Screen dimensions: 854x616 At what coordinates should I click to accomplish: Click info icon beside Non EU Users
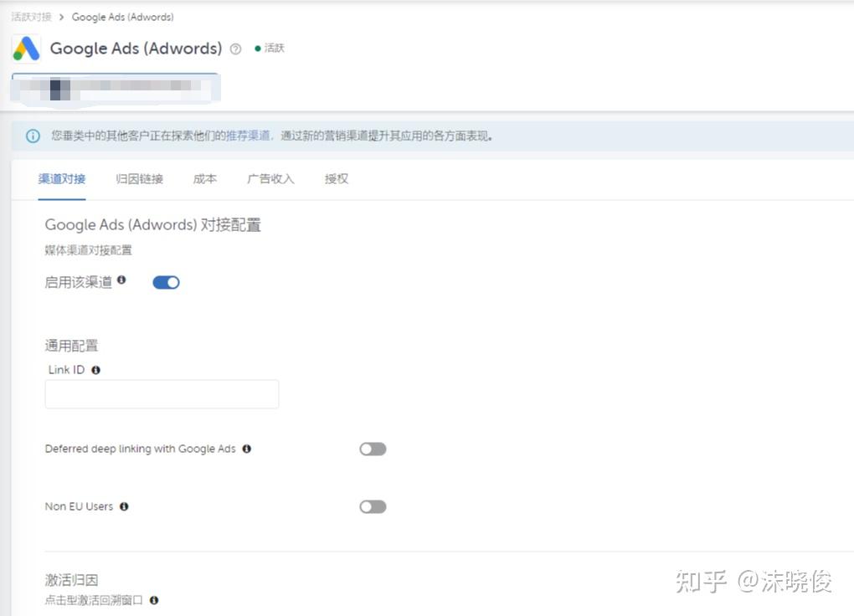(x=124, y=506)
